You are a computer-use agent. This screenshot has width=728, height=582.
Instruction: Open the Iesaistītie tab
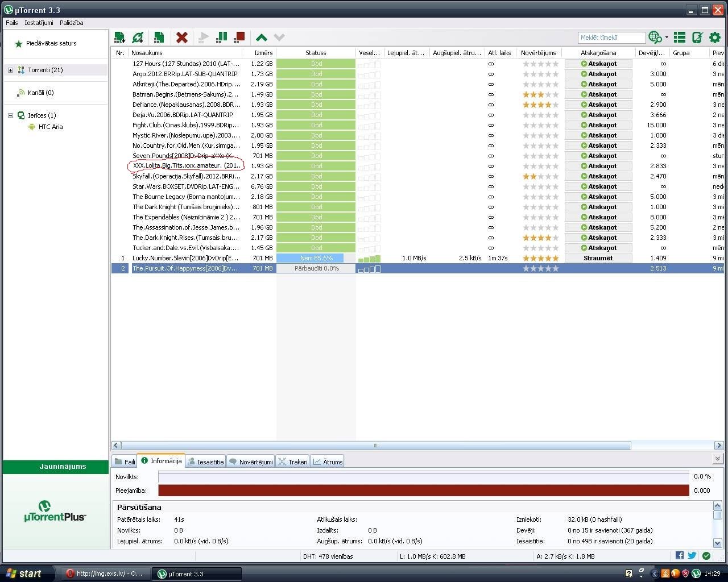click(x=205, y=462)
